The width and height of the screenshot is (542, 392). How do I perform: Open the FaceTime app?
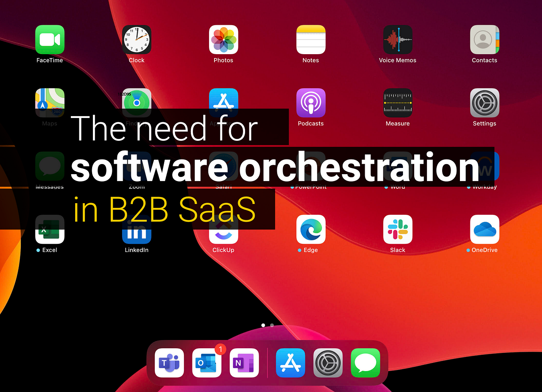tap(50, 39)
